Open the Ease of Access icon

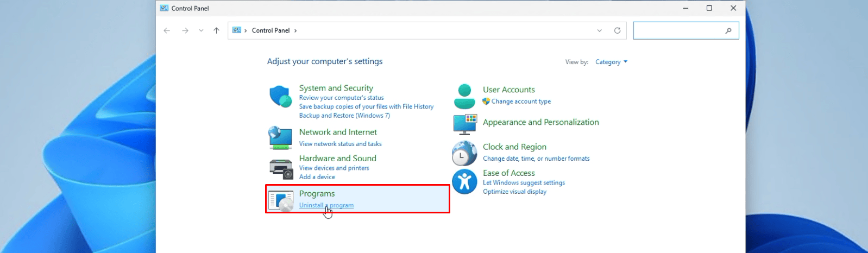[464, 181]
